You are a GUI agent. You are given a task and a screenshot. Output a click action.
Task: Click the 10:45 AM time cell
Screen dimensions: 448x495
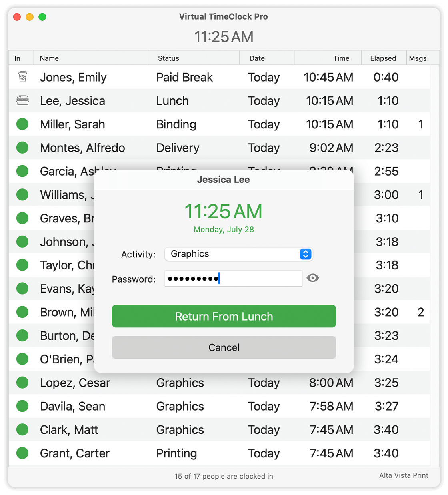point(328,77)
